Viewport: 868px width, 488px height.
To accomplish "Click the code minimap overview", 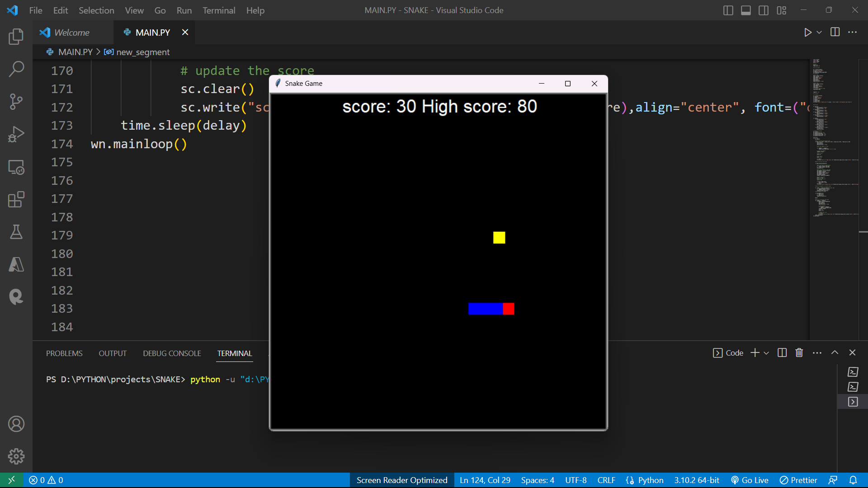I will point(834,138).
